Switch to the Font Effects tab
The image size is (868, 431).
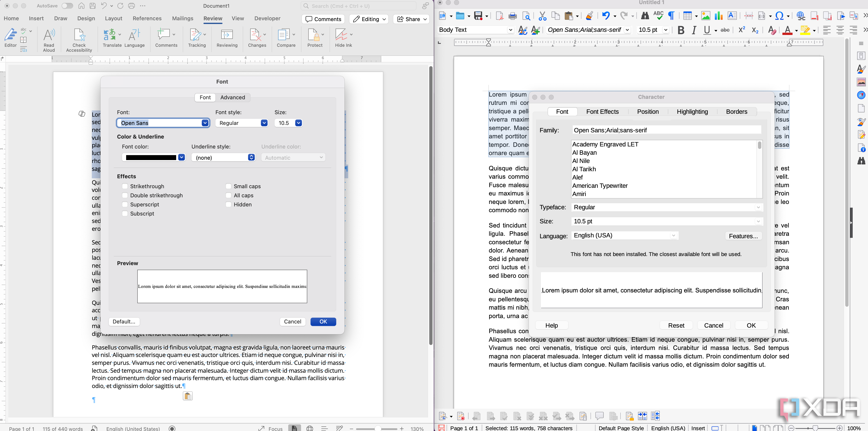603,111
